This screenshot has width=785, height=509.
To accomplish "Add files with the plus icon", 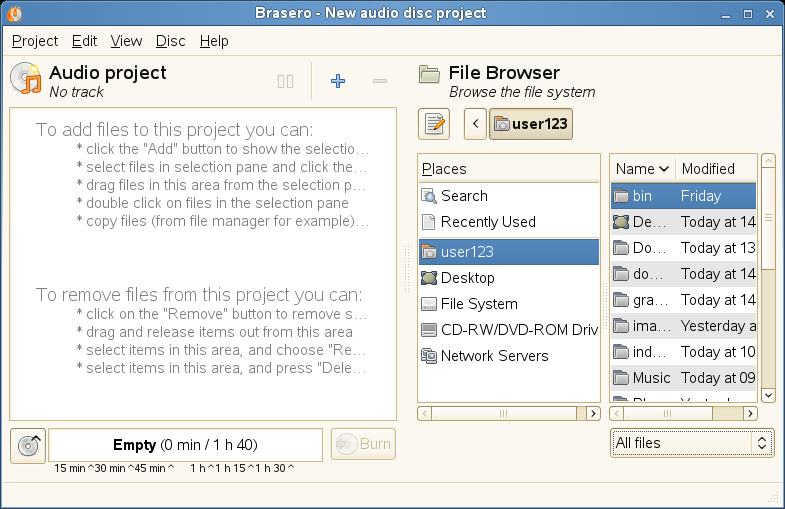I will tap(338, 81).
